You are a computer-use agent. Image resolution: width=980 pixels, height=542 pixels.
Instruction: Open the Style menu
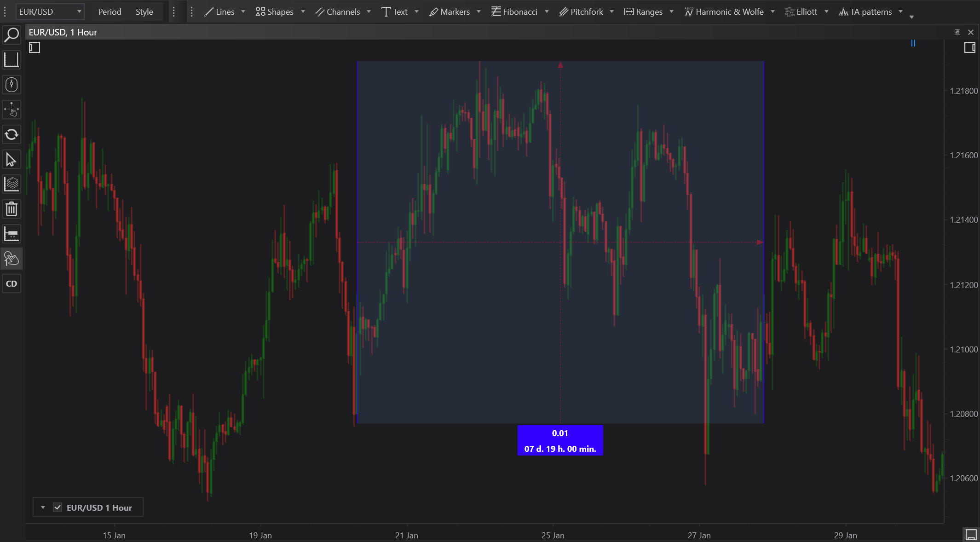point(144,12)
